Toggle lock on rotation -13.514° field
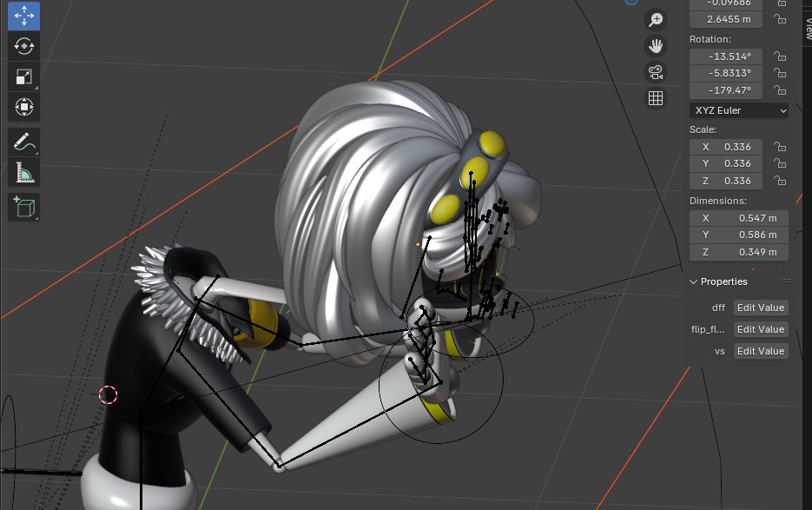This screenshot has width=812, height=510. click(779, 56)
